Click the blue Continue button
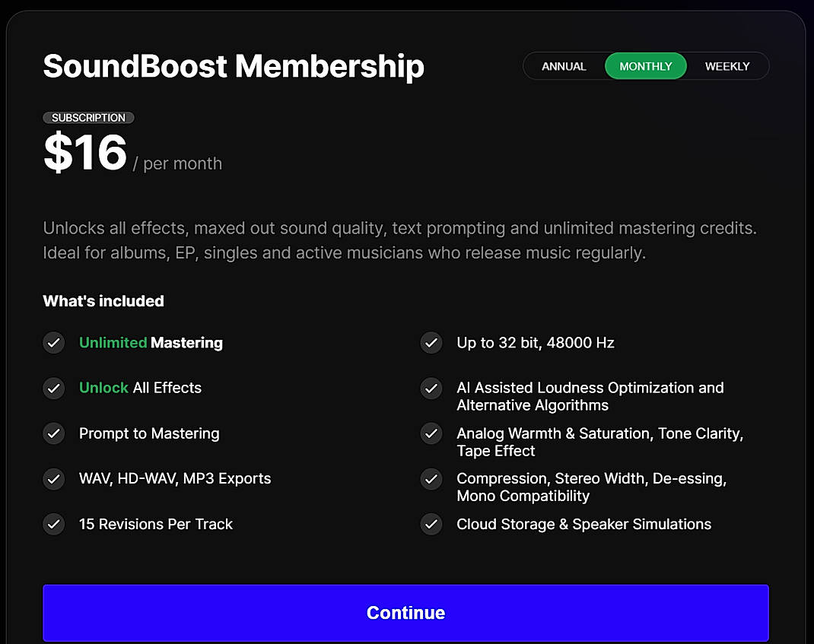Viewport: 814px width, 644px height. (x=406, y=613)
